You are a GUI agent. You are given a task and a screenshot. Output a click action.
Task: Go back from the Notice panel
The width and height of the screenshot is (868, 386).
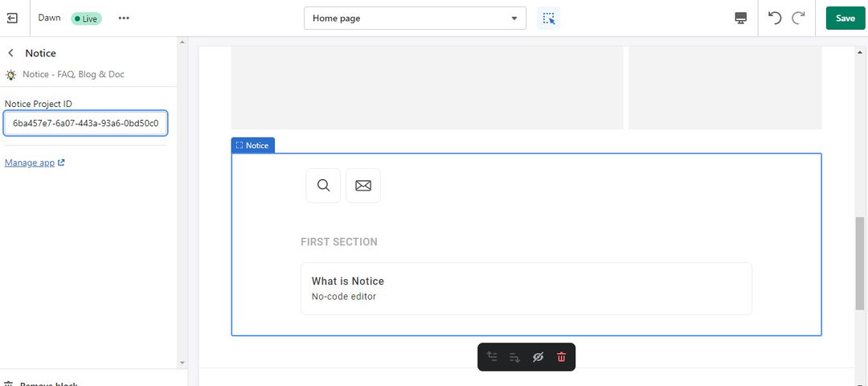coord(10,53)
